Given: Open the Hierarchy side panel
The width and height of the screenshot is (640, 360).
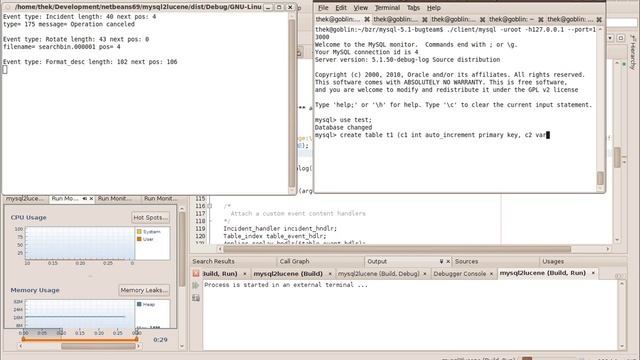Looking at the screenshot, I should coord(633,52).
